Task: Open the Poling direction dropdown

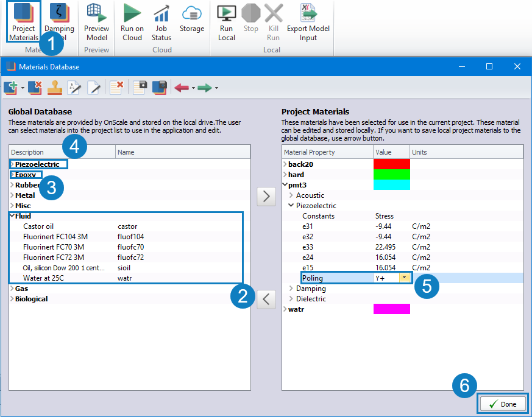Action: 404,278
